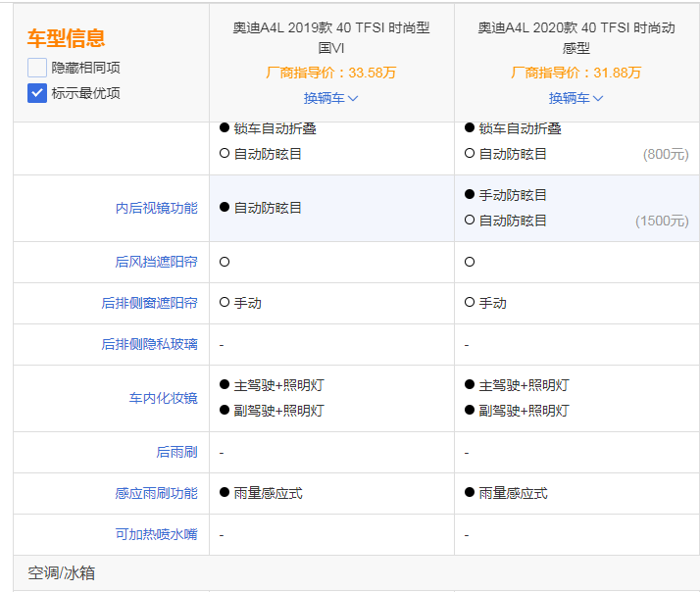
Task: Click the (1500元) option price
Action: click(x=662, y=221)
